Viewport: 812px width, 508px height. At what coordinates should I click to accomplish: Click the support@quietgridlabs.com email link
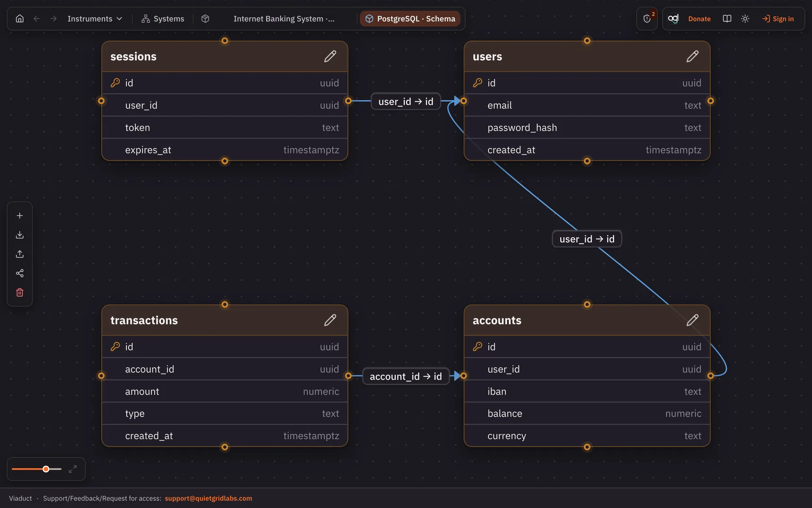coord(208,498)
